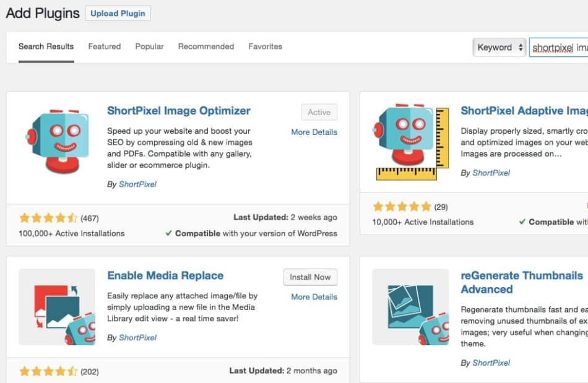Switch to the Search Results tab
The height and width of the screenshot is (383, 588).
(x=46, y=46)
